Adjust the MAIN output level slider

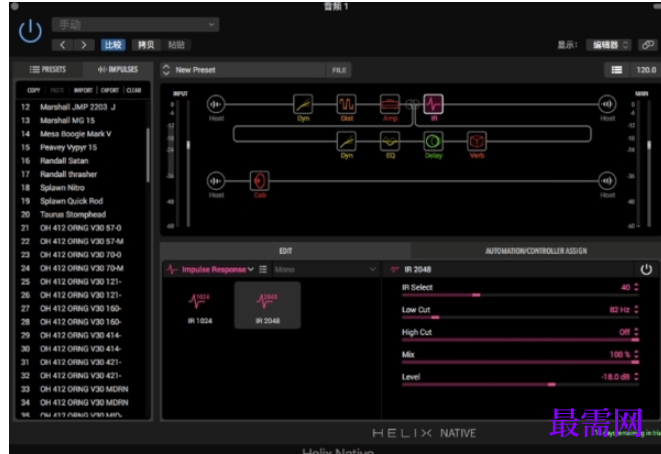tap(649, 145)
